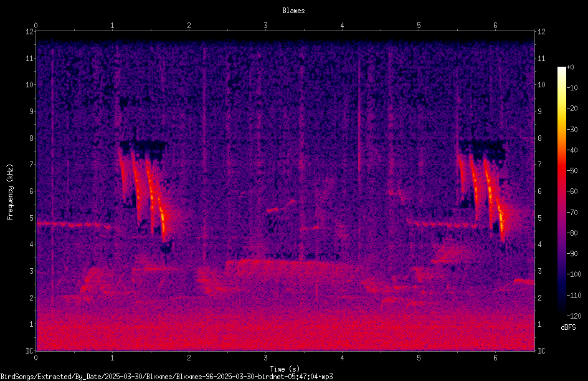
Task: Click the "-100" color scale value
Action: click(x=574, y=274)
